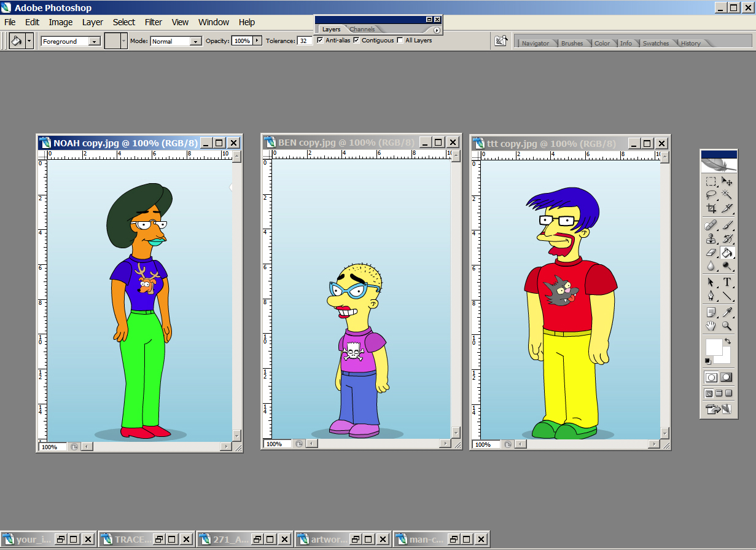Activate the Zoom magnifier tool
The height and width of the screenshot is (550, 756).
pyautogui.click(x=727, y=326)
